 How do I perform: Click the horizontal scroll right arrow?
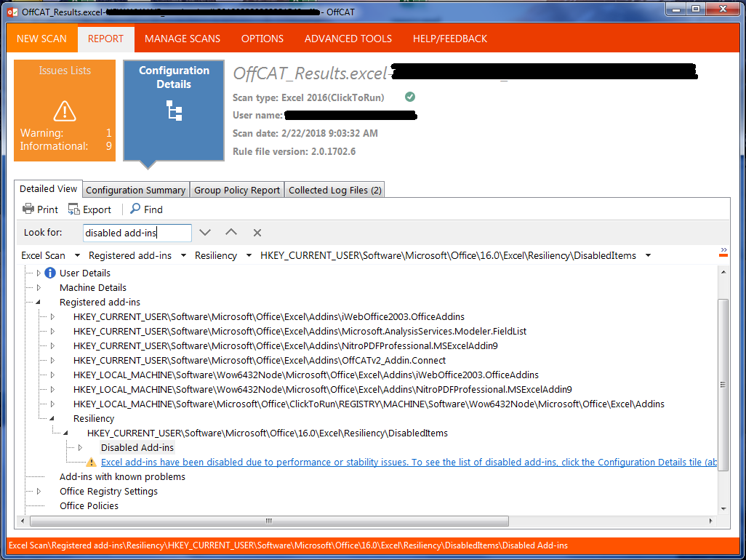click(x=711, y=521)
